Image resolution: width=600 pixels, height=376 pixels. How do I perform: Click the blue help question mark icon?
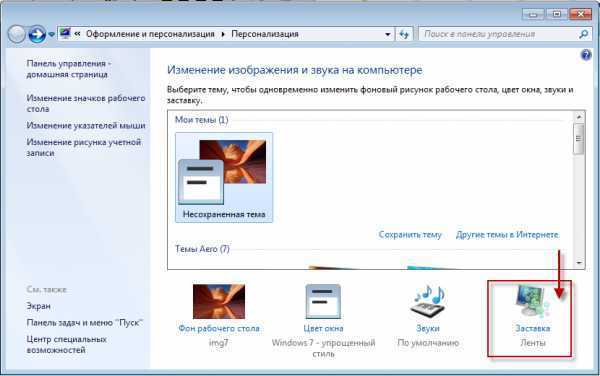(586, 55)
